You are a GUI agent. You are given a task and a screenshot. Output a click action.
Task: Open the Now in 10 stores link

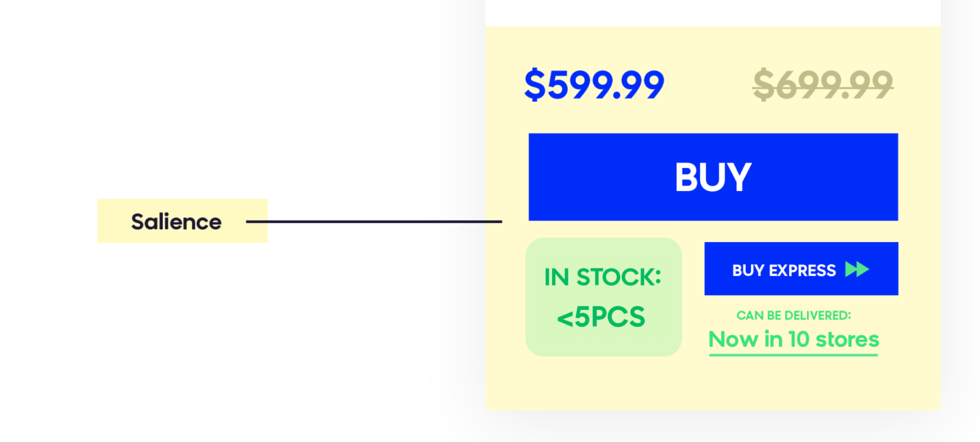point(794,339)
